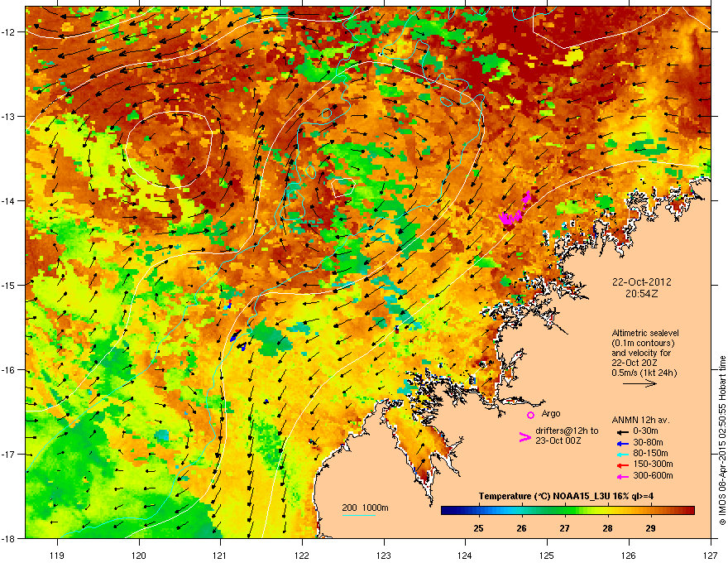Click the 'Argo' legend label
Screen dimensions: 728x563
click(551, 413)
